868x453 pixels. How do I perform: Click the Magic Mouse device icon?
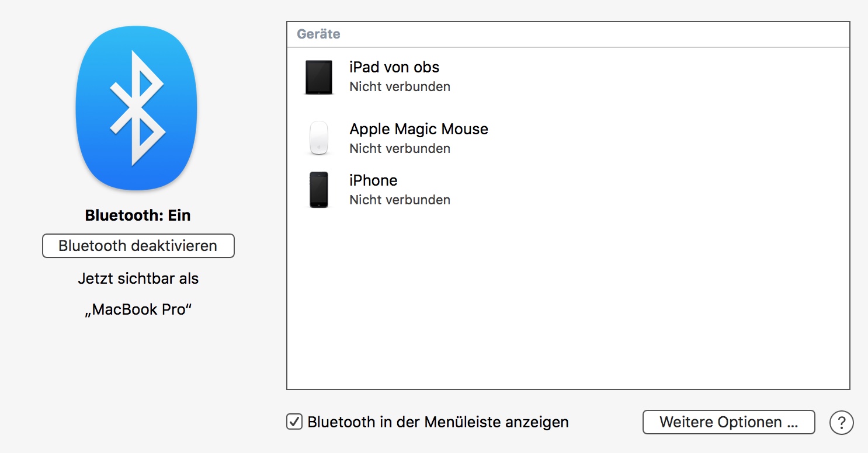pyautogui.click(x=318, y=138)
